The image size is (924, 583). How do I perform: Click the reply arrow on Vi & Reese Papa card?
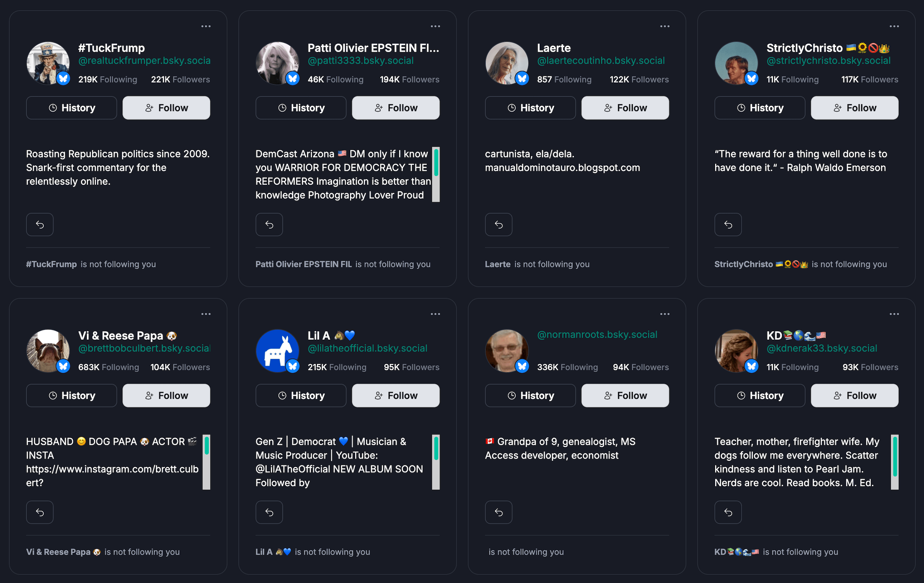(40, 512)
